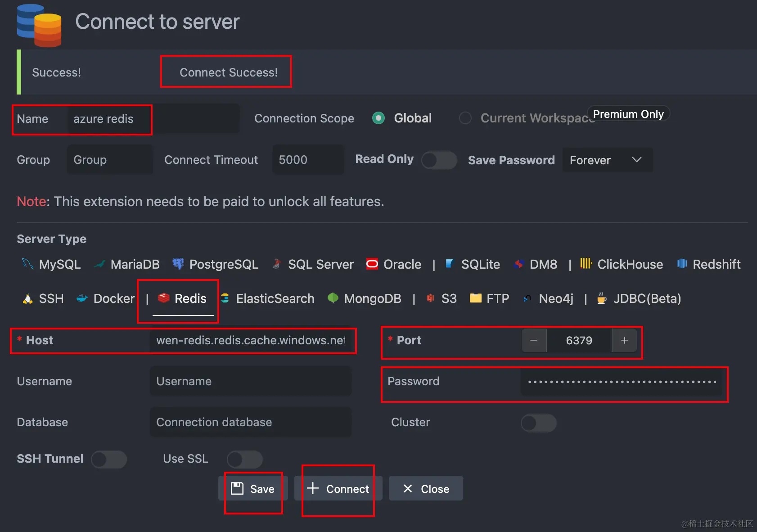Select the SQL Server icon
Viewport: 757px width, 532px height.
(277, 264)
